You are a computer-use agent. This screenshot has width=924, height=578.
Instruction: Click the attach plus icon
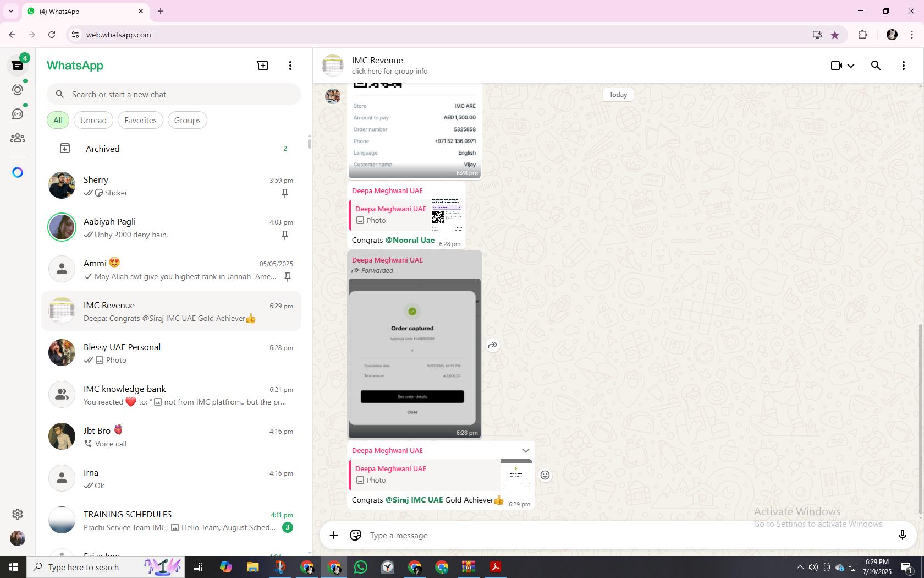point(334,535)
